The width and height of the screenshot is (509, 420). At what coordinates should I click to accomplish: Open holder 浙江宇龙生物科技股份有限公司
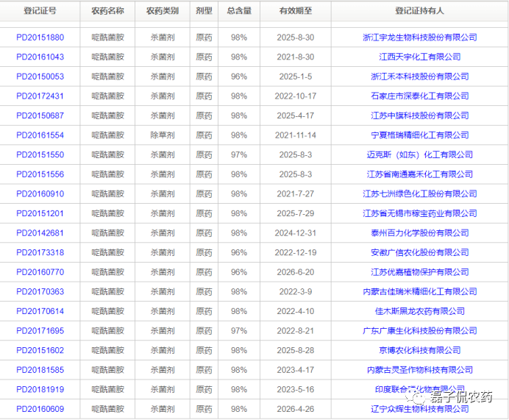point(420,38)
